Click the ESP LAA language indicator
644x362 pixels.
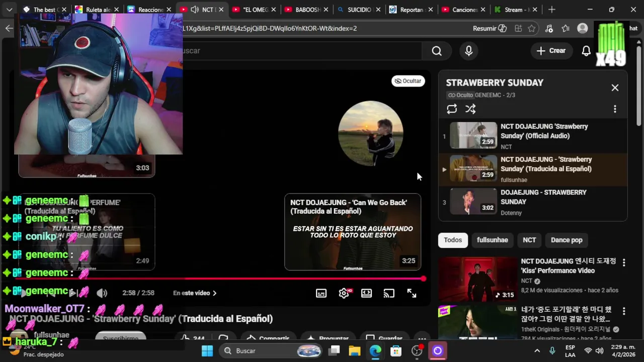pos(570,351)
